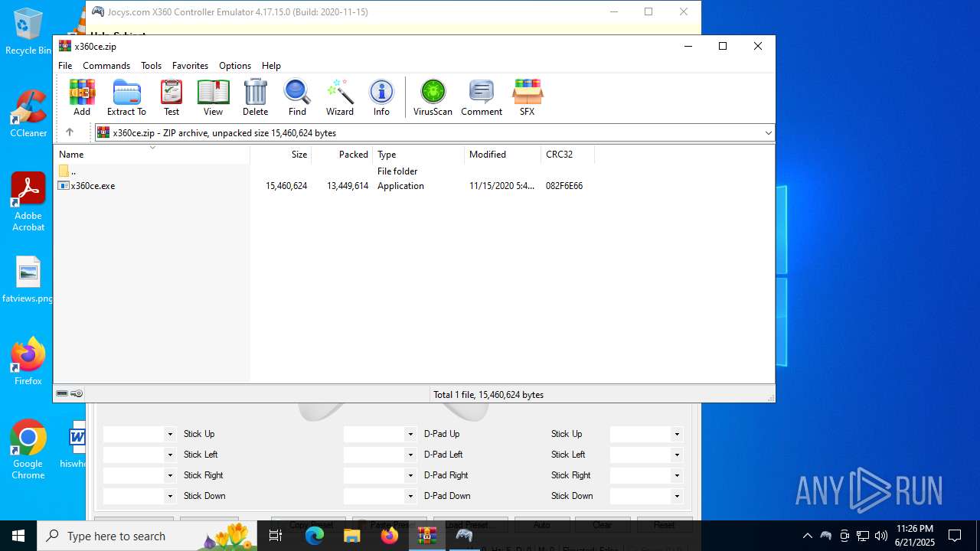Expand the archive path dropdown

(x=768, y=133)
